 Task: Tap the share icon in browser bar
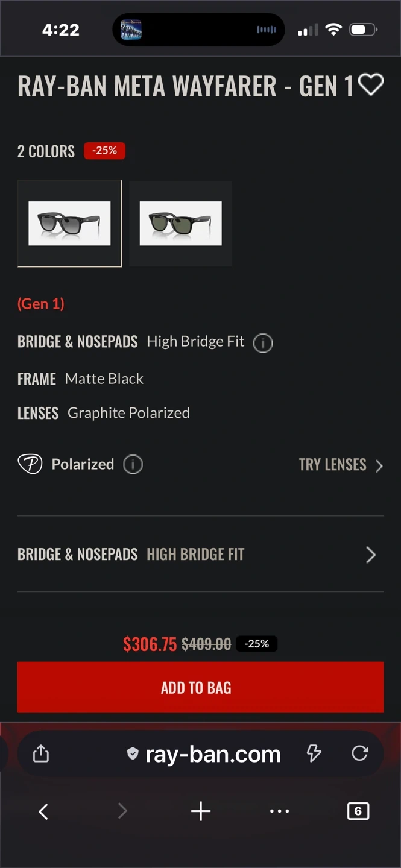(x=41, y=753)
